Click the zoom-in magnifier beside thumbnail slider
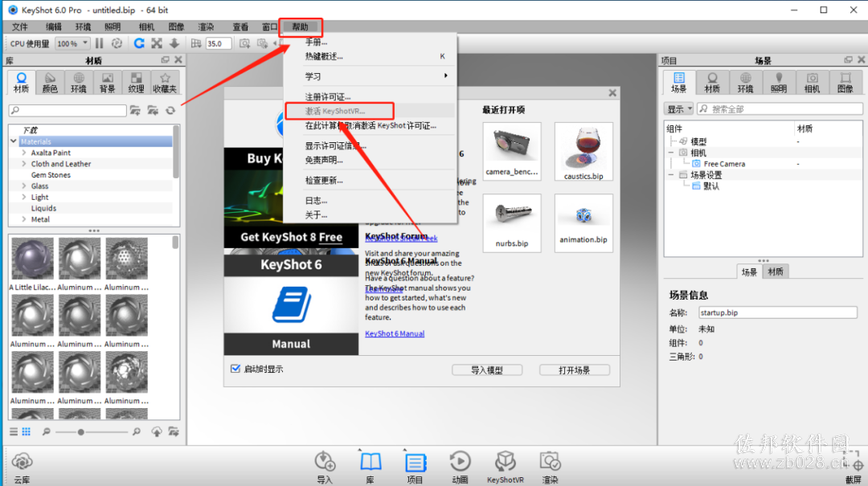This screenshot has width=868, height=486. coord(136,431)
